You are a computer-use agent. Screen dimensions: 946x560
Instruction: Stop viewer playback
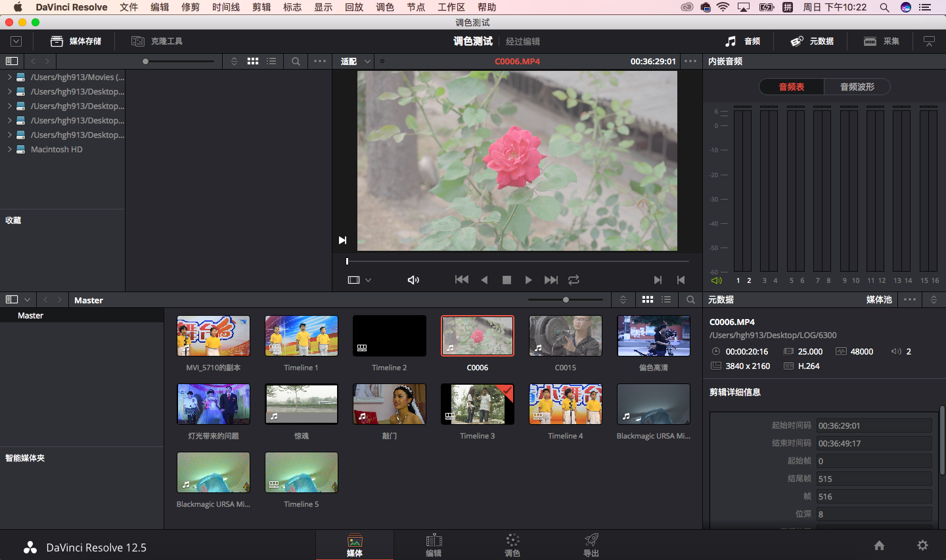point(507,280)
